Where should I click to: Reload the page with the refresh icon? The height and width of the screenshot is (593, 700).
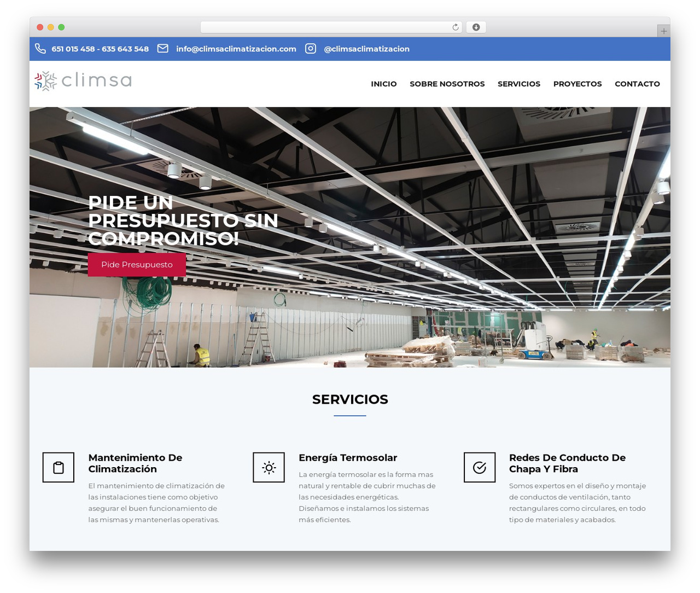(x=456, y=27)
